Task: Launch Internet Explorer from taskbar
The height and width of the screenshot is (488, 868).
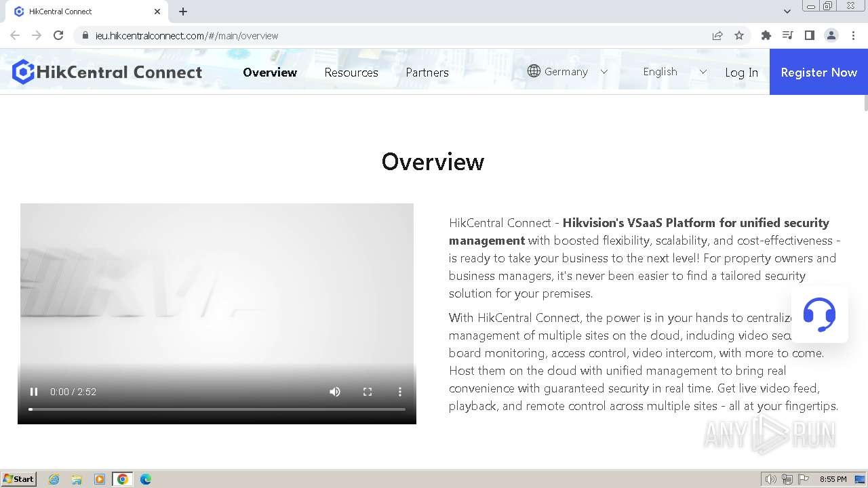Action: 54,479
